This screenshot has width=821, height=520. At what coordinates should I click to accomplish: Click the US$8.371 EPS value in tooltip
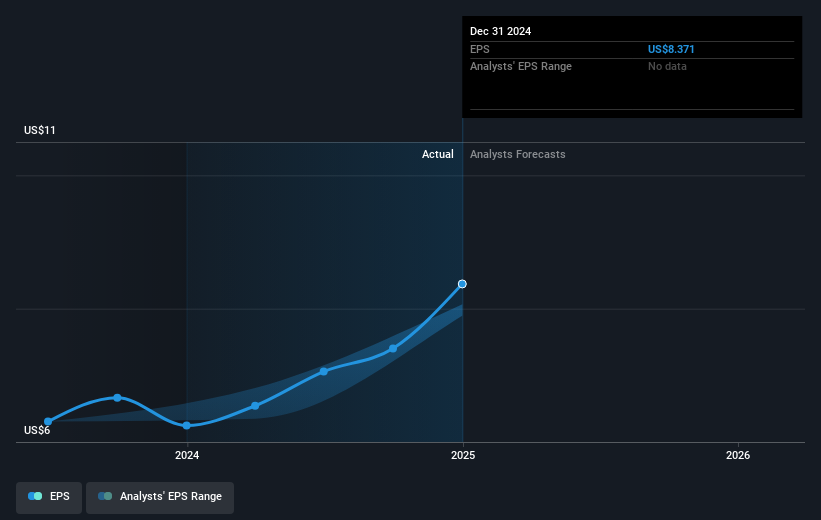[x=671, y=49]
